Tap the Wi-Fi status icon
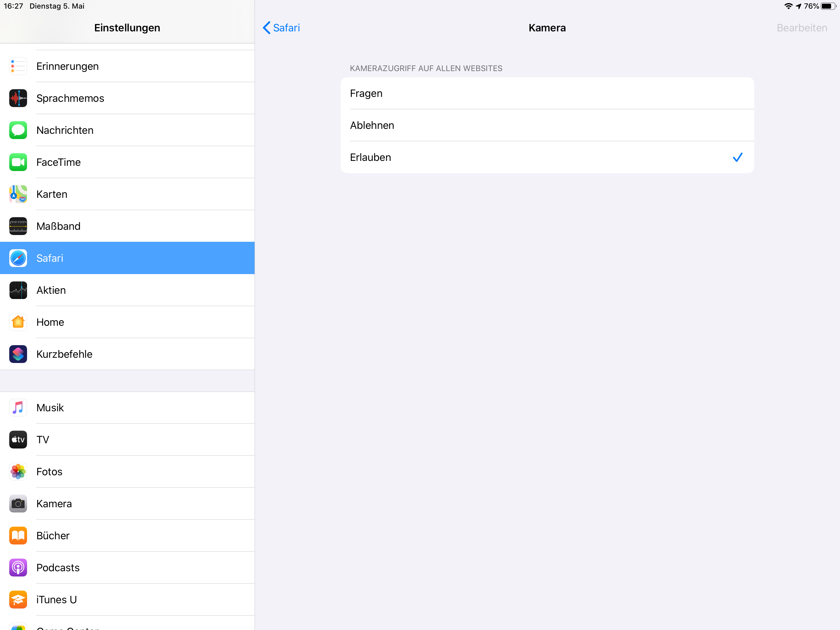The height and width of the screenshot is (630, 840). click(788, 6)
